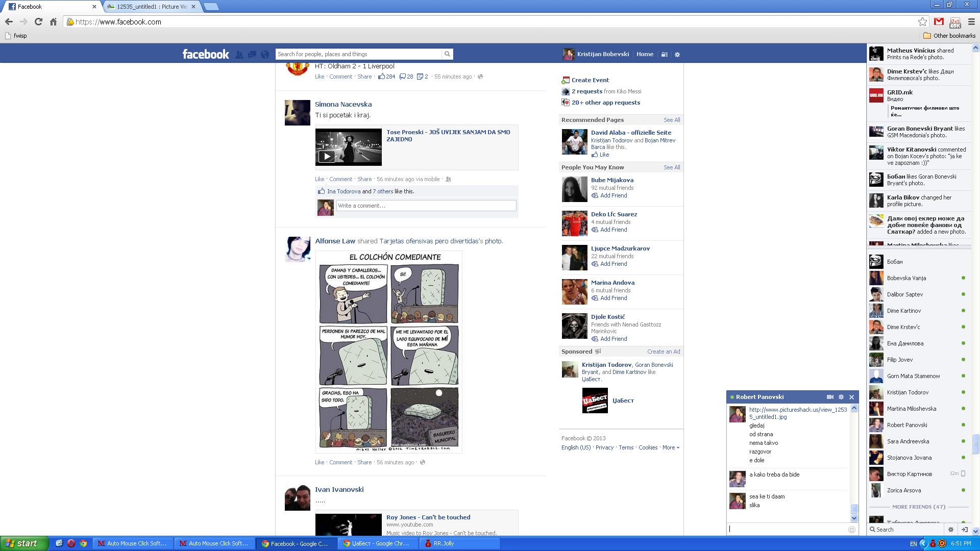Image resolution: width=980 pixels, height=551 pixels.
Task: Start video call with Robert Panovski
Action: pyautogui.click(x=830, y=397)
